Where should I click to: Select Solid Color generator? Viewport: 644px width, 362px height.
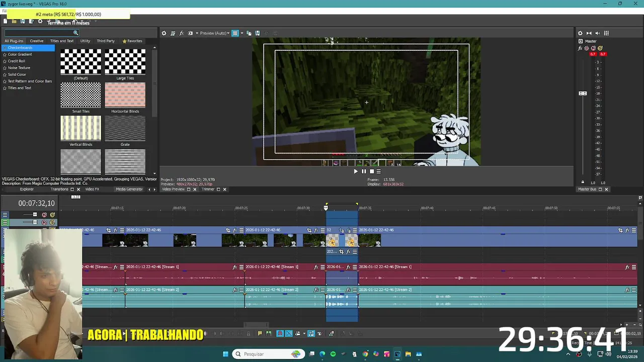pyautogui.click(x=17, y=74)
